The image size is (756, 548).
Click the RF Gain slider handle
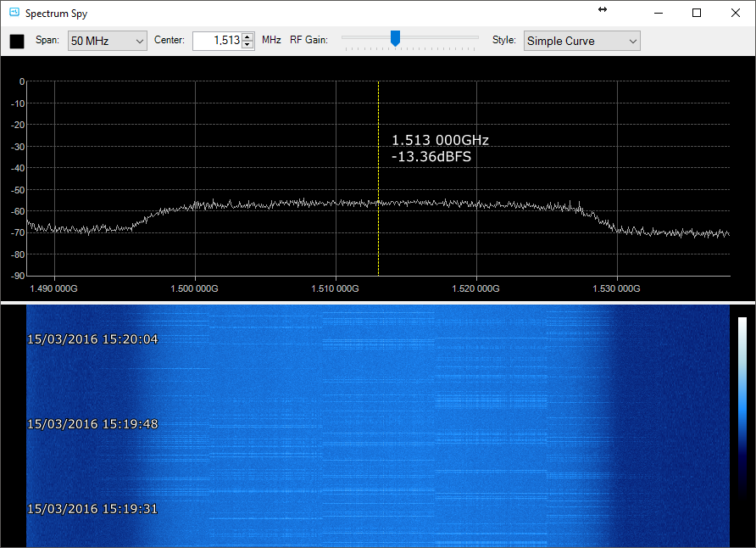click(395, 38)
